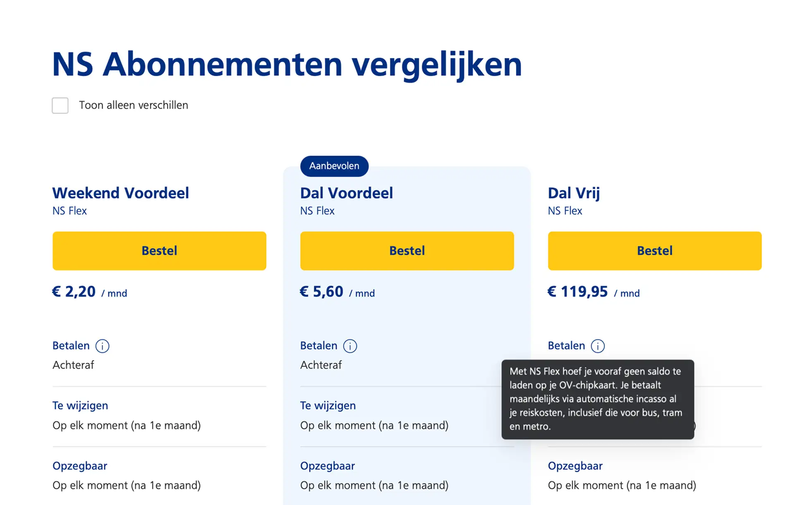Viewport: 812px width, 505px height.
Task: Click 'NS Flex' below Weekend Voordeel
Action: click(69, 211)
